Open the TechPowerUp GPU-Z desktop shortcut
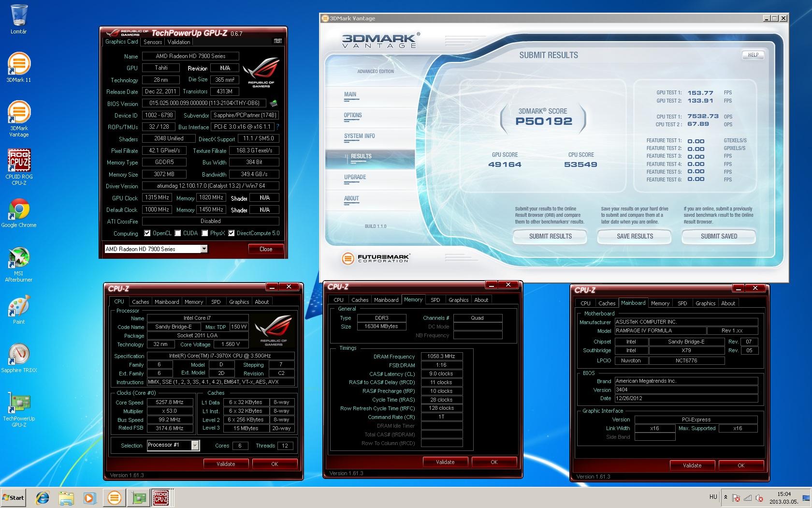 click(19, 410)
